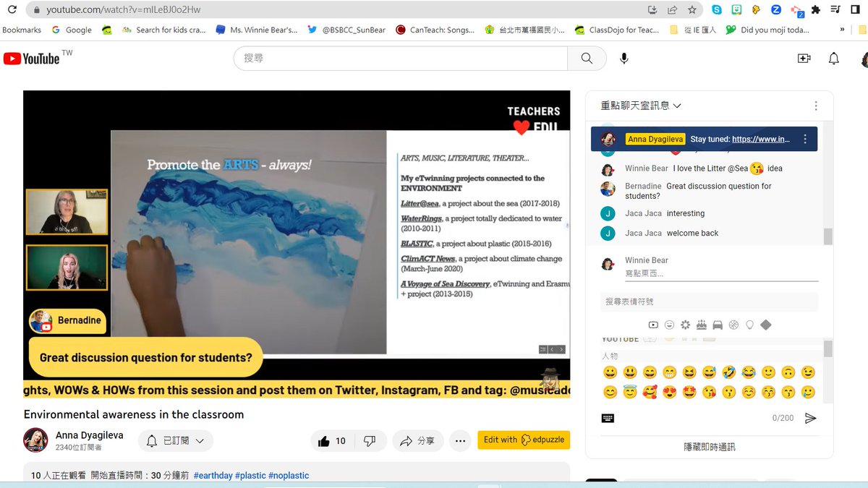Screen dimensions: 868x488
Task: Insert the winking face emoji
Action: 808,372
